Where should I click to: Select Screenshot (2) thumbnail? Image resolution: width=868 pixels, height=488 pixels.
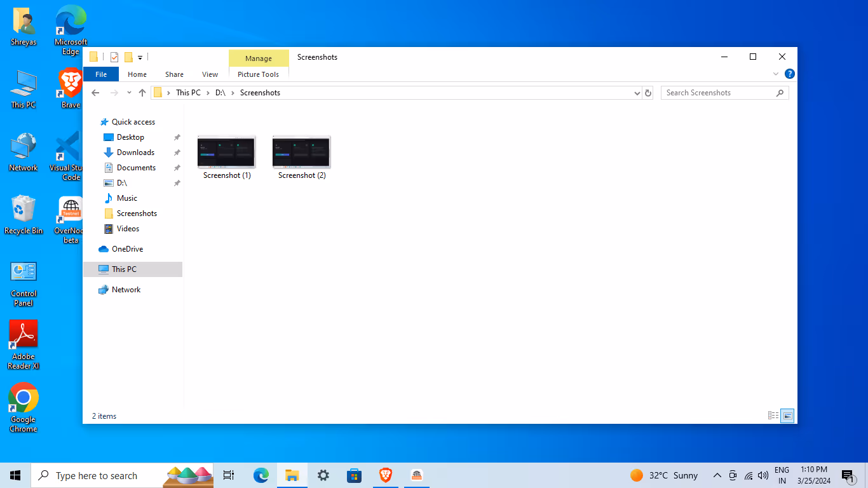(302, 158)
